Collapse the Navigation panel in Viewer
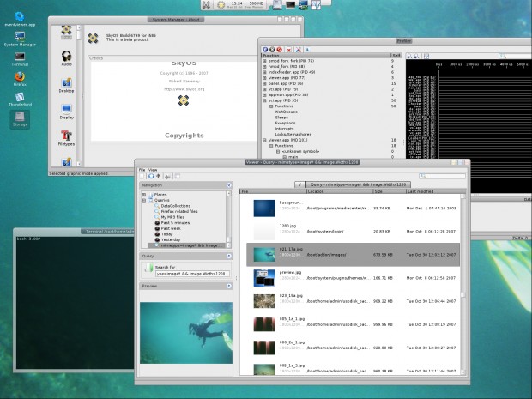This screenshot has width=532, height=399. click(229, 185)
